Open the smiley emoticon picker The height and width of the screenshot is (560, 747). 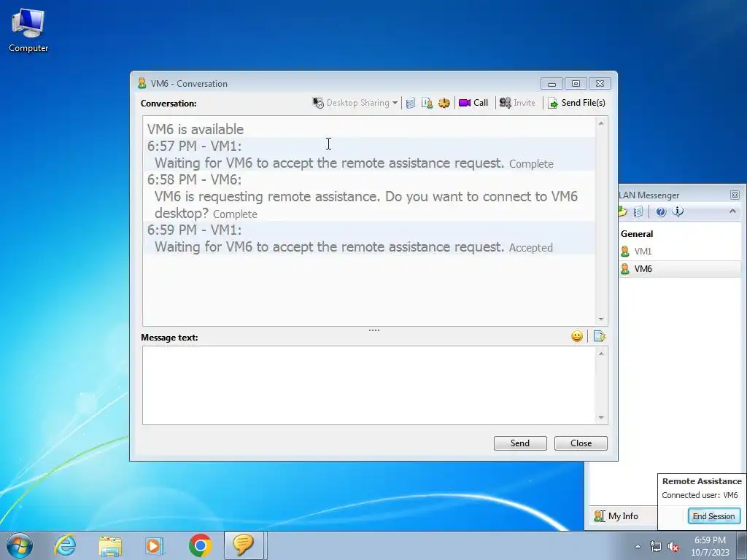(x=577, y=337)
